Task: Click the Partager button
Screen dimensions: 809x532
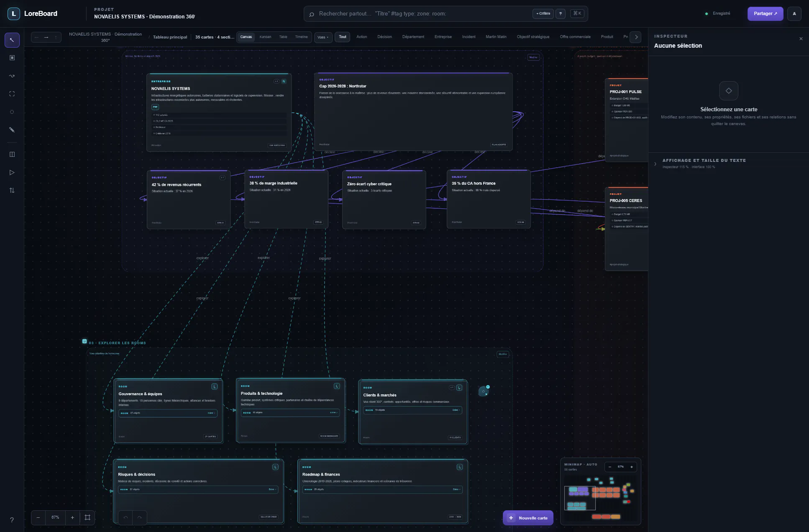Action: pos(765,14)
